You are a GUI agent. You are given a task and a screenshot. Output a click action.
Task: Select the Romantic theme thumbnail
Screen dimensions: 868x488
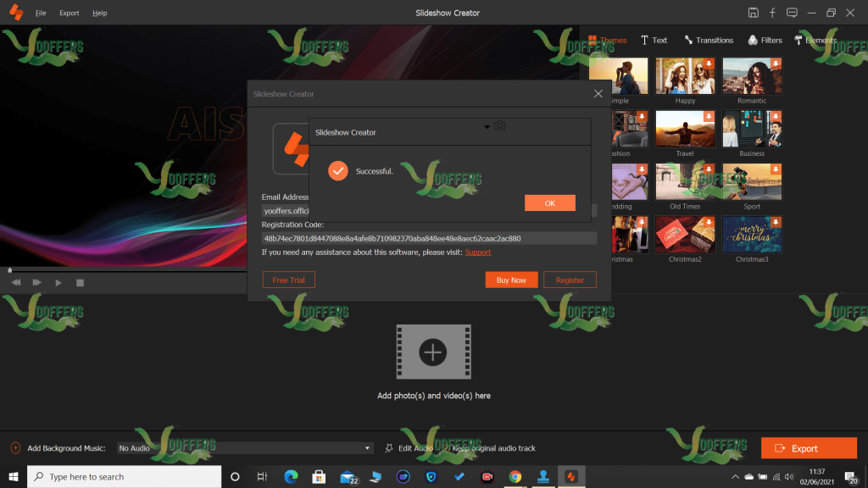pos(752,75)
